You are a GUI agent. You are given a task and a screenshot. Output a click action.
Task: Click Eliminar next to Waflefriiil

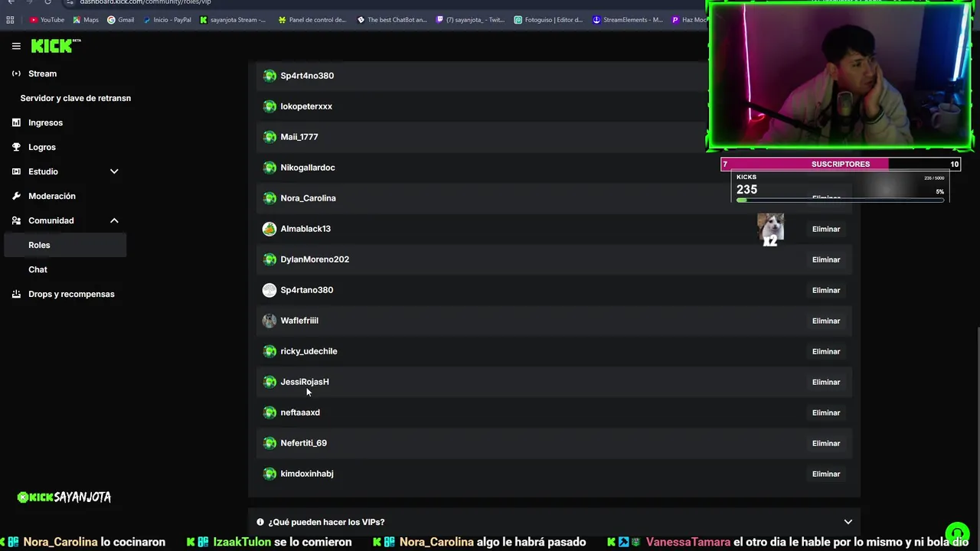826,321
